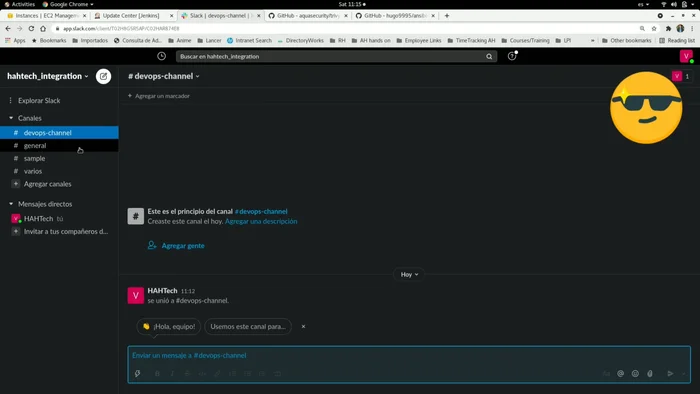700x394 pixels.
Task: Open a new Chrome tab
Action: point(447,16)
